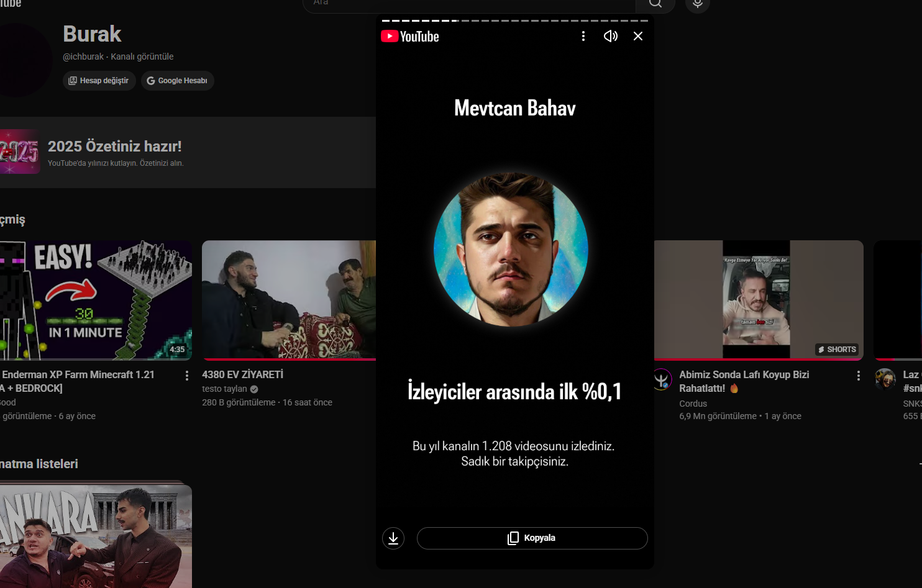Mute the Recap story sound
922x588 pixels.
coord(611,36)
